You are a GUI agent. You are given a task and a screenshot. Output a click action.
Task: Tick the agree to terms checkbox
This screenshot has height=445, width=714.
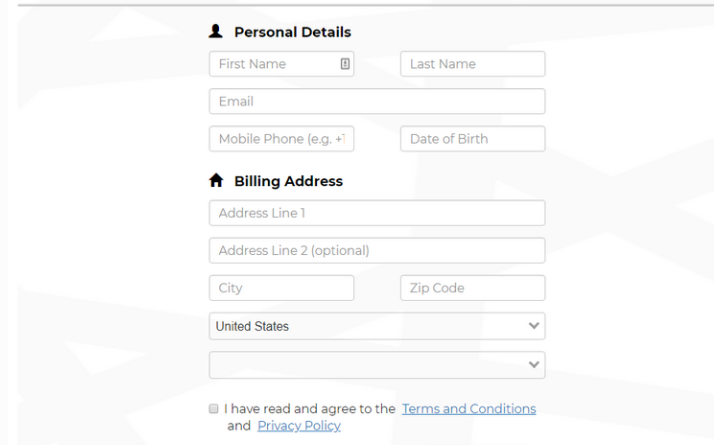tap(214, 409)
